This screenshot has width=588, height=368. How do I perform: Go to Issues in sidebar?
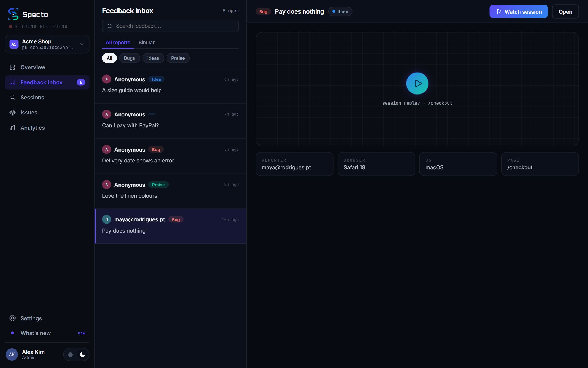pyautogui.click(x=47, y=113)
